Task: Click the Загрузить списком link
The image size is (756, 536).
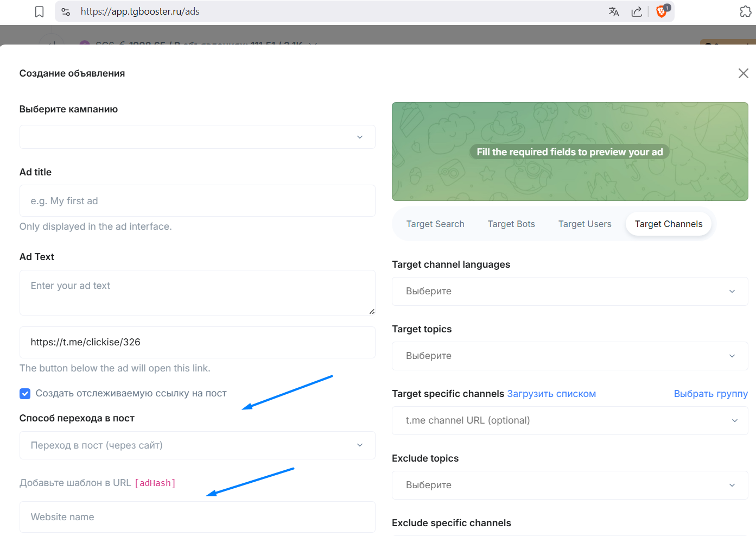Action: [551, 394]
